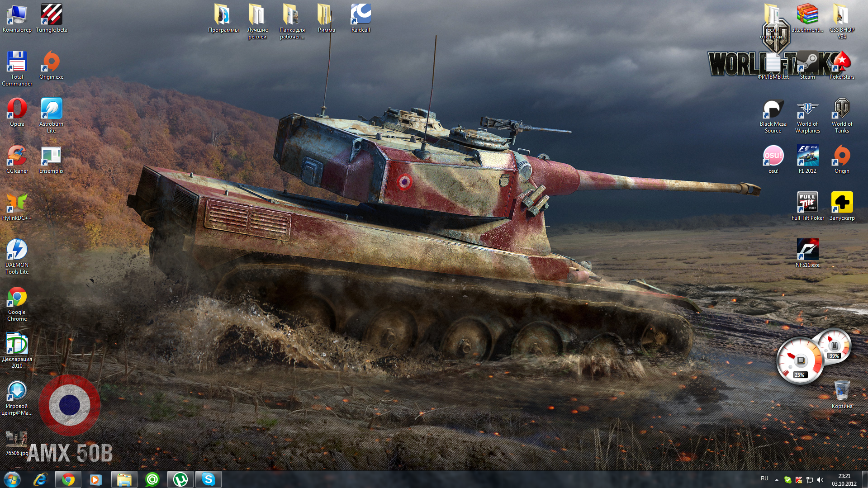Screen dimensions: 868x488
Task: Select the Программы folder
Action: (223, 18)
